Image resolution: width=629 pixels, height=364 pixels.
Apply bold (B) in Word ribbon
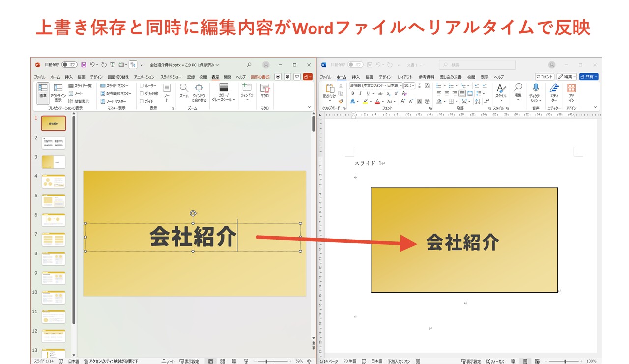pyautogui.click(x=352, y=93)
